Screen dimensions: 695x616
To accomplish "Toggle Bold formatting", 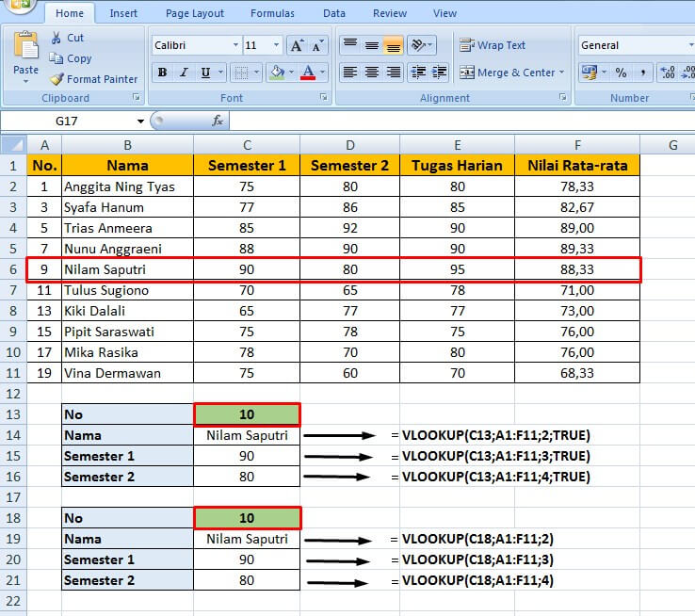I will [162, 73].
